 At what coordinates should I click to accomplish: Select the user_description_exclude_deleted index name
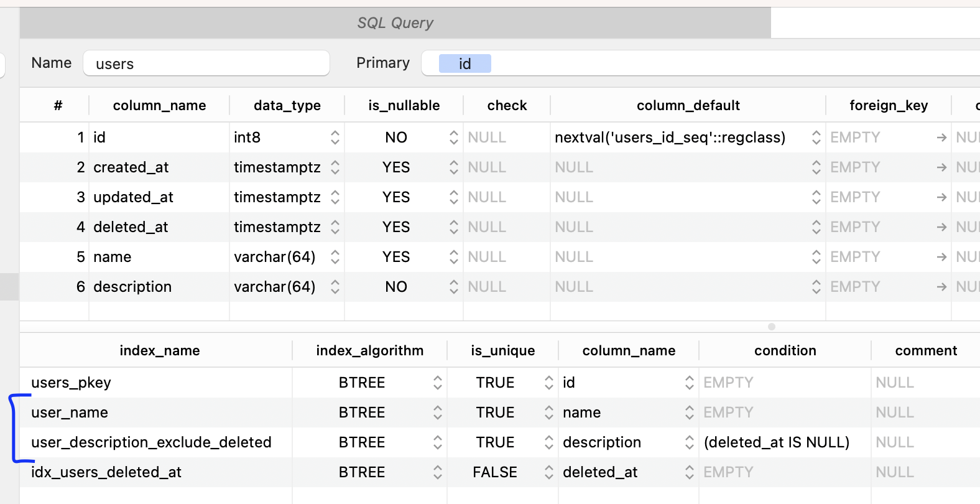coord(152,442)
